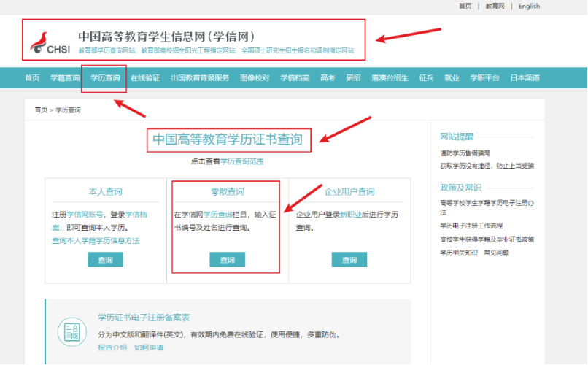Click 查询 button under 企业用户查询
Viewport: 588px width, 365px height.
pos(349,260)
